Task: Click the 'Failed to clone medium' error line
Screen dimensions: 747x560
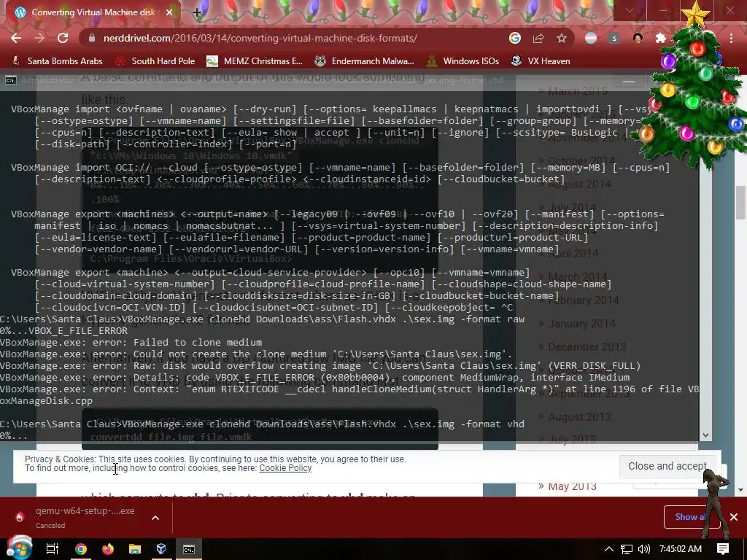Action: (131, 343)
